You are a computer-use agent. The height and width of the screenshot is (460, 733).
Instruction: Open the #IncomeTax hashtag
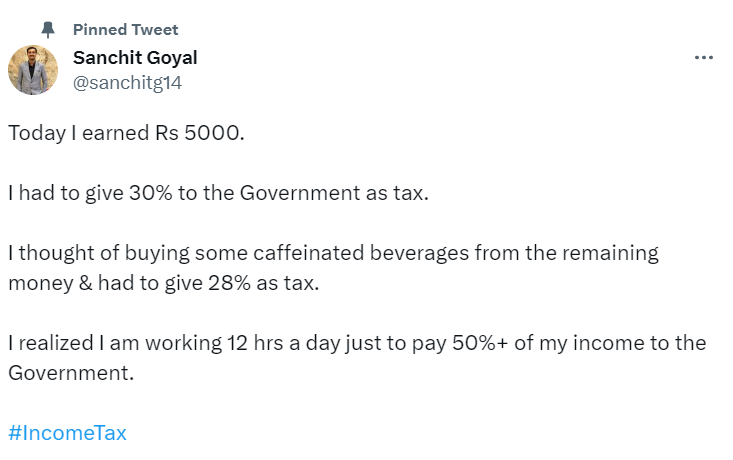[67, 433]
